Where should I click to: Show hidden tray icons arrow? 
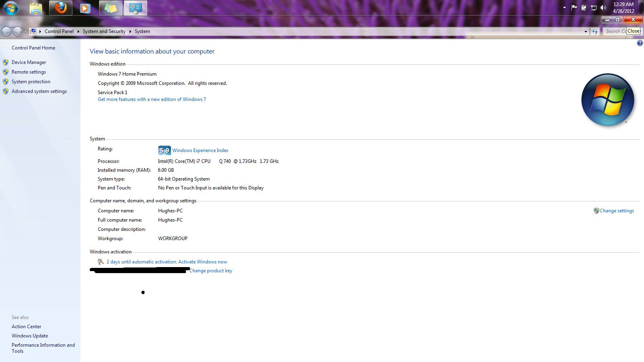[x=564, y=8]
